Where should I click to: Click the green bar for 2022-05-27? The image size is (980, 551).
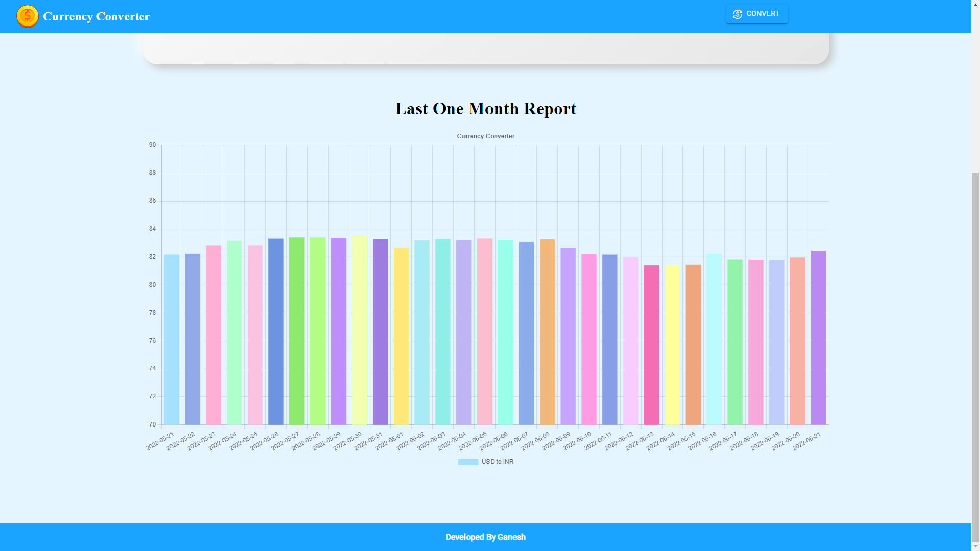pyautogui.click(x=297, y=331)
